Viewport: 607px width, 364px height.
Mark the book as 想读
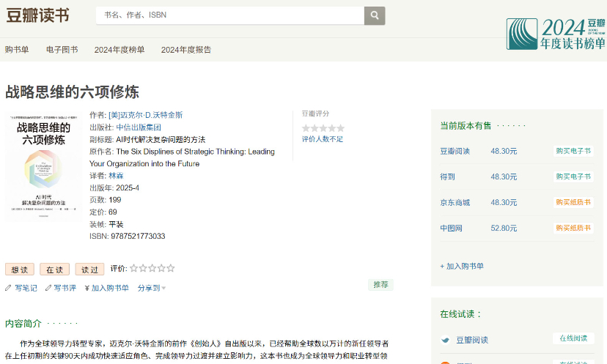(x=20, y=270)
